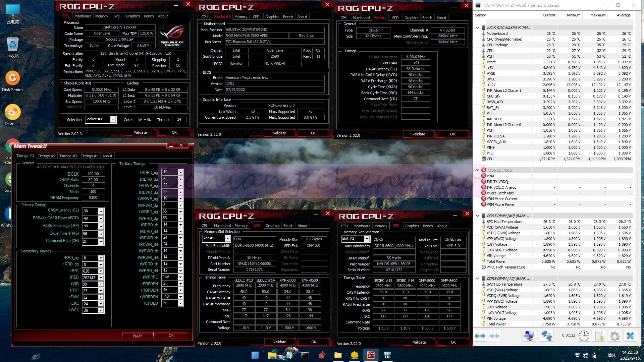Viewport: 644px width, 362px height.
Task: Open Slot #1 memory slot dropdown
Action: [227, 239]
